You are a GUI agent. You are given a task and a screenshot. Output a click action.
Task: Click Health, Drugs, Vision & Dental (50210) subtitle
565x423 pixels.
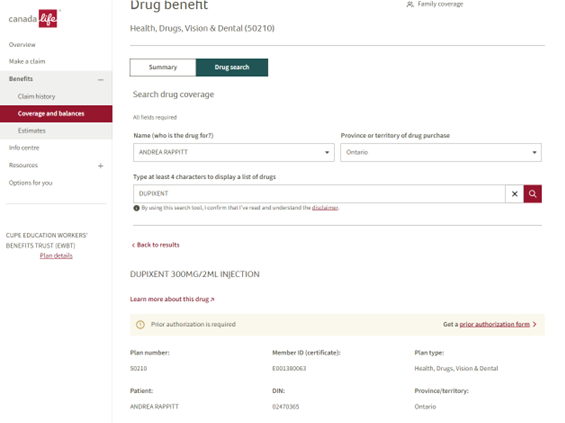[x=202, y=28]
